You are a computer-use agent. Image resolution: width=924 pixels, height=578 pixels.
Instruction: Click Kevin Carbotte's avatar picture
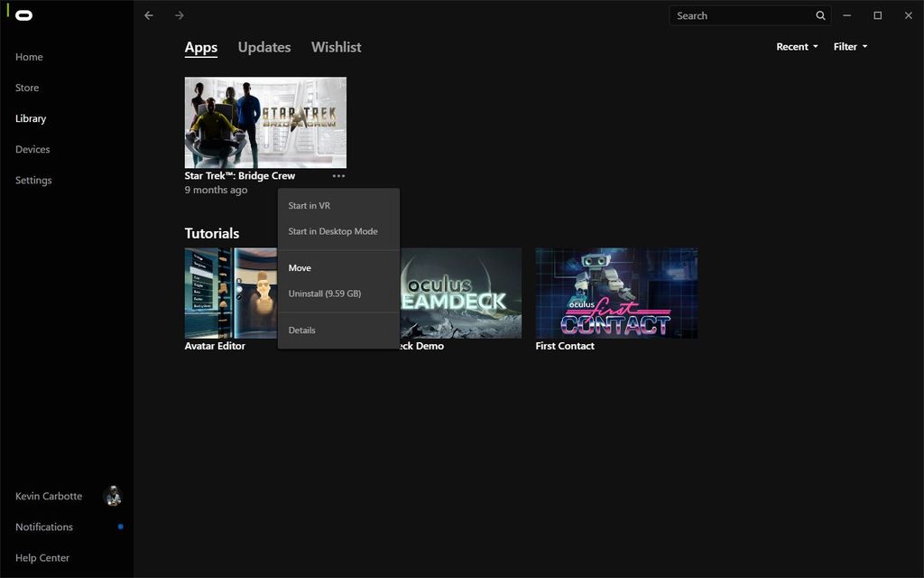pyautogui.click(x=113, y=495)
